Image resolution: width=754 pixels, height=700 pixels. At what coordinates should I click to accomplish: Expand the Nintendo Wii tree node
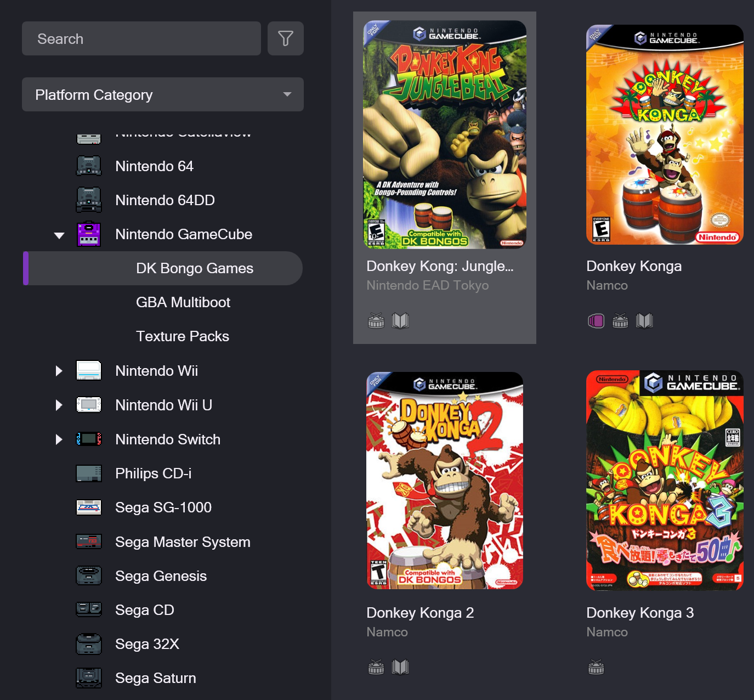59,371
